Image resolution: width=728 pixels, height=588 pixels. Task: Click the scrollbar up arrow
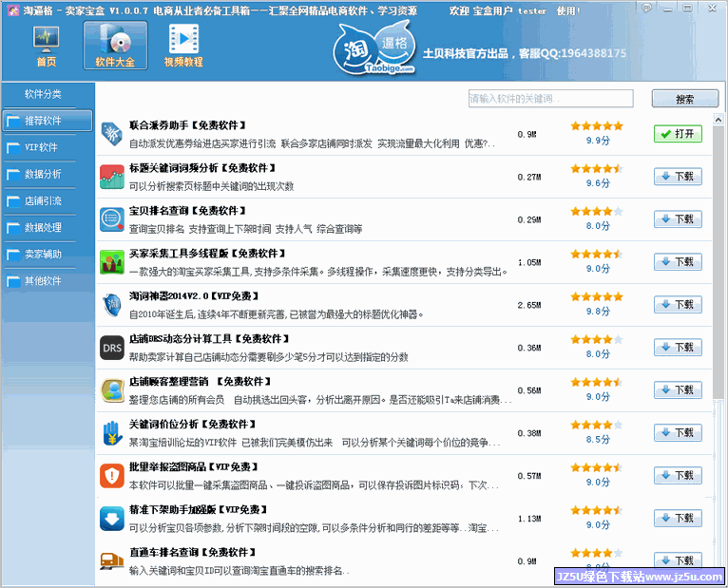pyautogui.click(x=718, y=119)
